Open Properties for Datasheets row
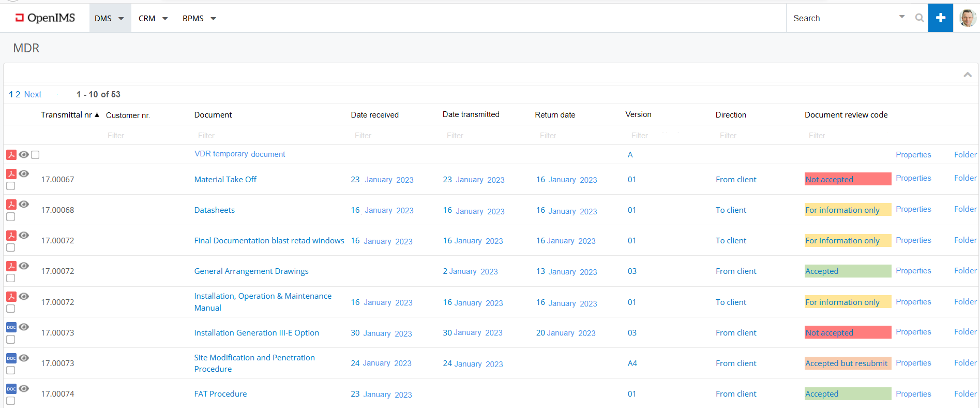Screen dimensions: 980x408 (x=913, y=209)
